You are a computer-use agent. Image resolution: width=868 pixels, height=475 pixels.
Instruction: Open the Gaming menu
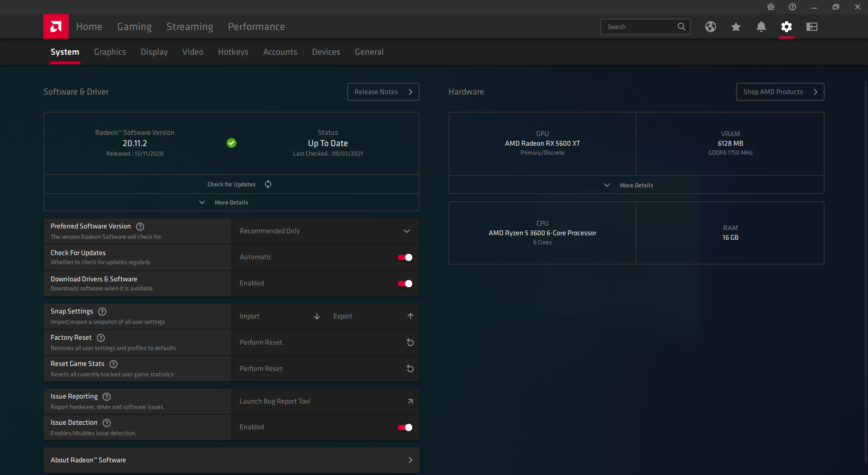point(134,26)
